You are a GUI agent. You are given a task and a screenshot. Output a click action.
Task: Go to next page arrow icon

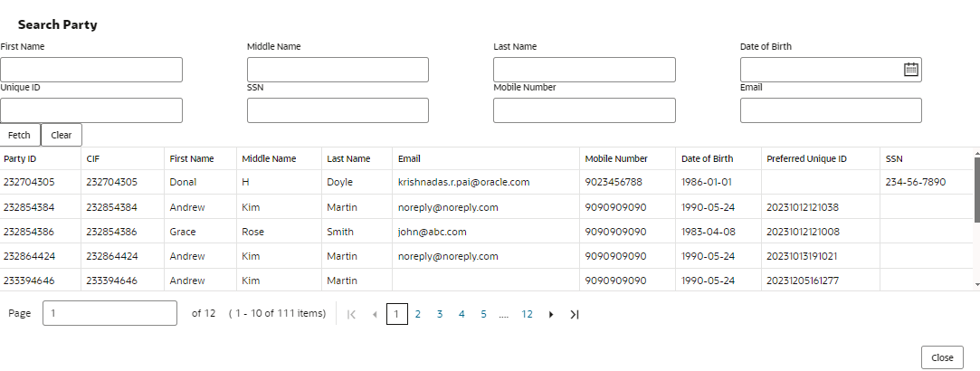point(551,314)
